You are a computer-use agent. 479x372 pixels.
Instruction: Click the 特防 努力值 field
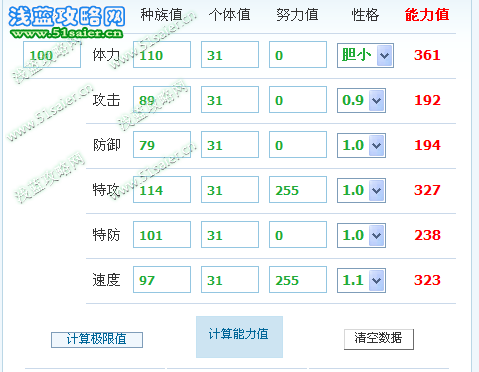(298, 235)
